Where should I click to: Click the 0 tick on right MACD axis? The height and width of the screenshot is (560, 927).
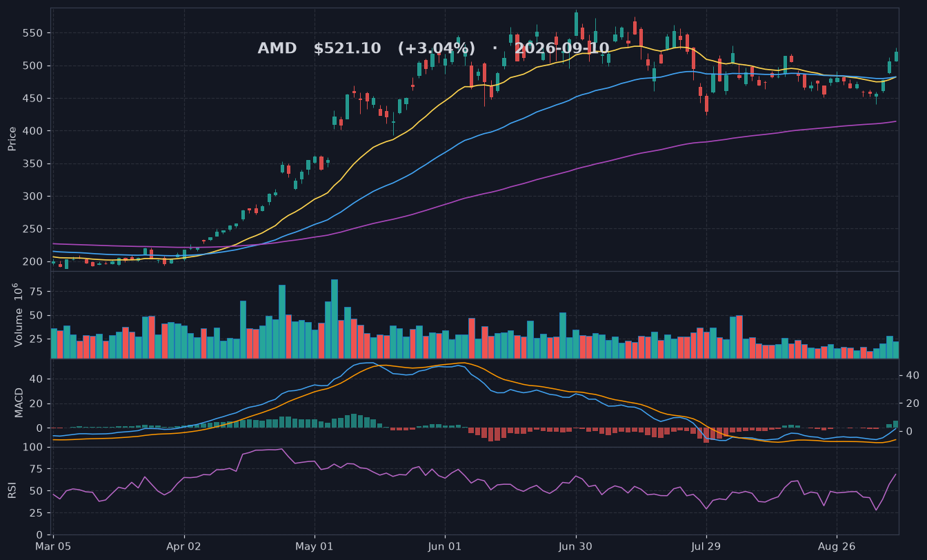pyautogui.click(x=909, y=432)
